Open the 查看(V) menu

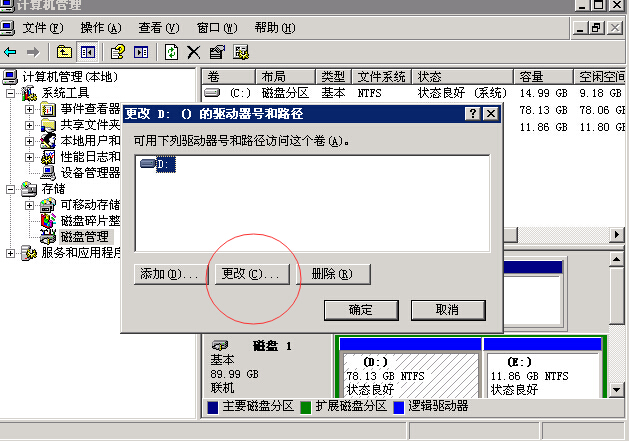tap(158, 28)
